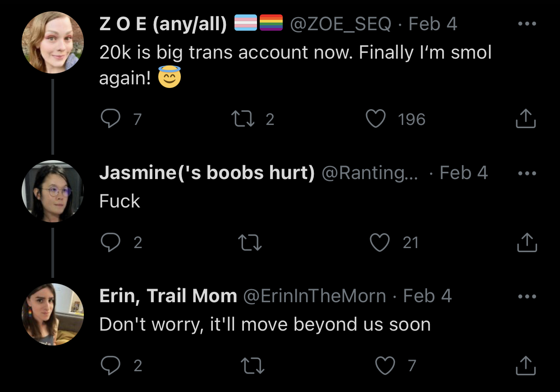
Task: Open more options for Erin's tweet
Action: point(527,296)
